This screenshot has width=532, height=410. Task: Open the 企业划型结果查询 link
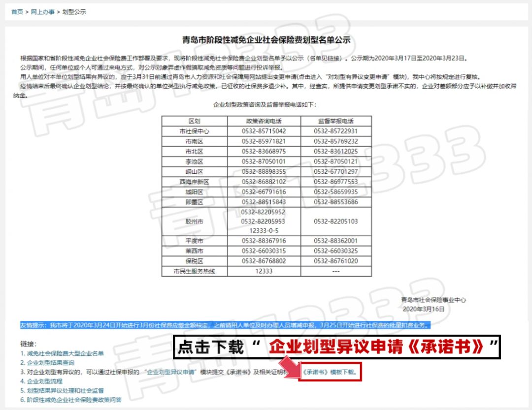tap(50, 363)
